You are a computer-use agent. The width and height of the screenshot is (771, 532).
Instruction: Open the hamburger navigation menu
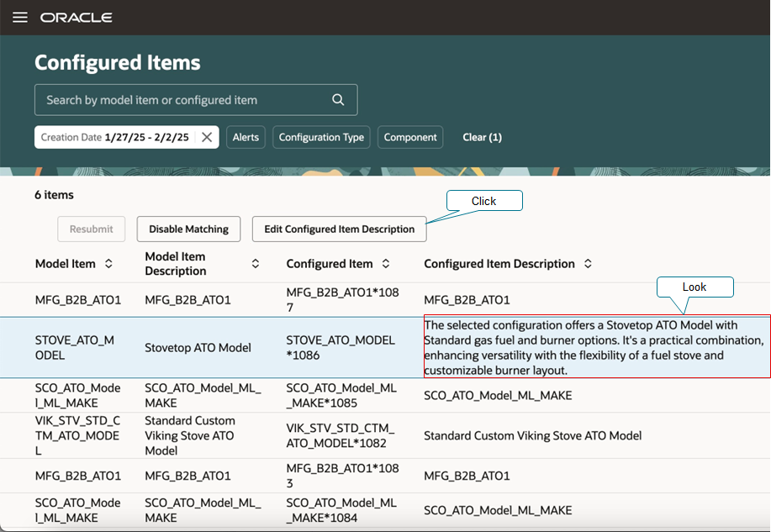click(20, 18)
